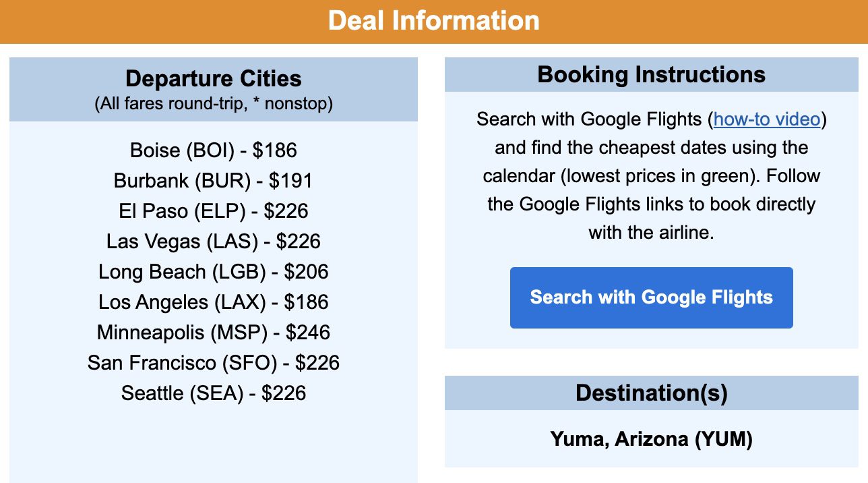
Task: Select the San Francisco (SFO) fare
Action: (213, 362)
